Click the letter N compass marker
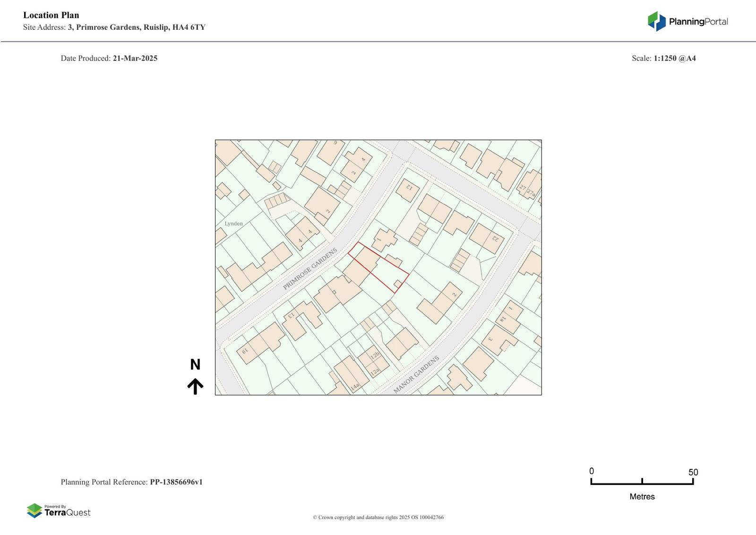Screen dimensions: 756x535 pyautogui.click(x=195, y=364)
